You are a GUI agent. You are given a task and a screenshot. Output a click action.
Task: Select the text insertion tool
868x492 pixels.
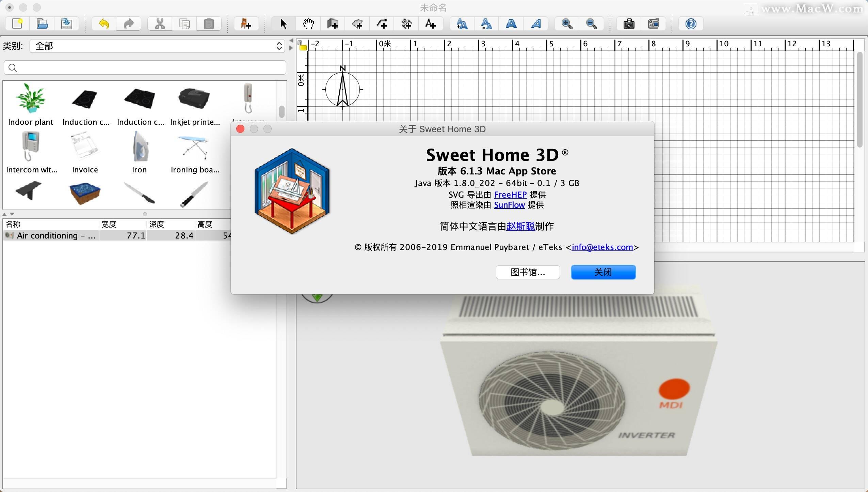pos(430,24)
